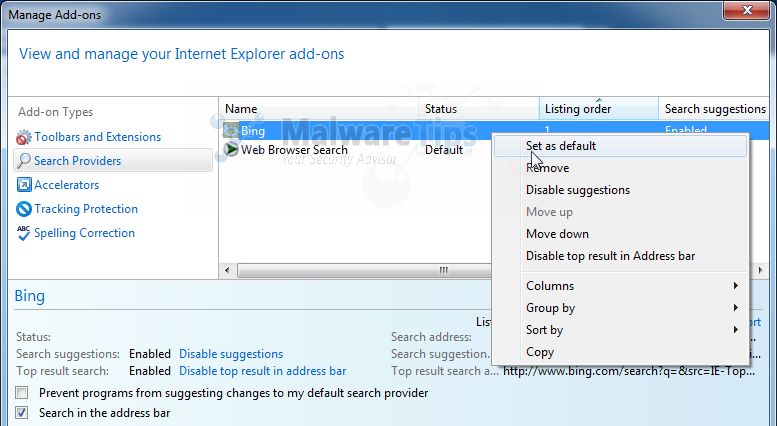Open Toolbars and Extensions add-on type
The image size is (777, 426).
(x=98, y=137)
